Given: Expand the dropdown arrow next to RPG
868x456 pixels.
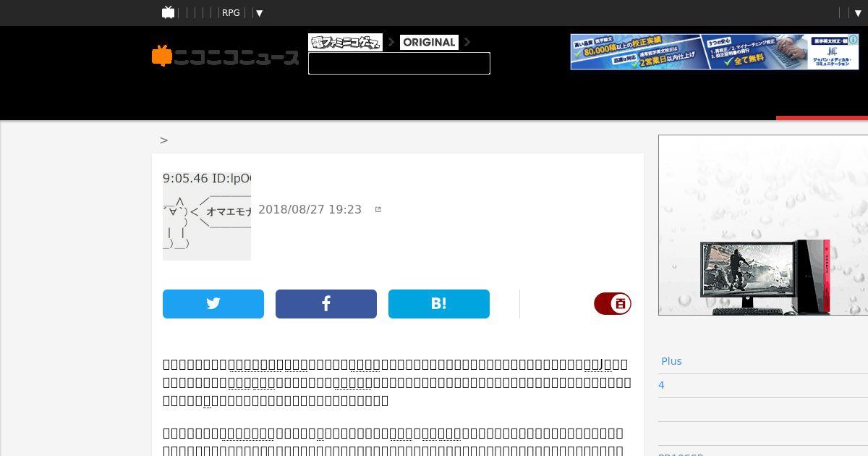Looking at the screenshot, I should tap(259, 13).
